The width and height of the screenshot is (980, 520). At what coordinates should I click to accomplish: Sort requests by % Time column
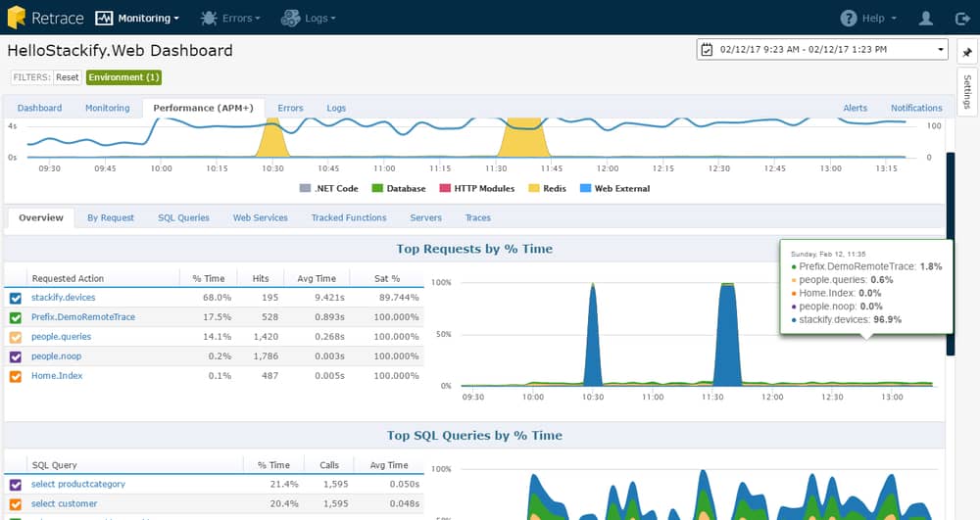208,278
